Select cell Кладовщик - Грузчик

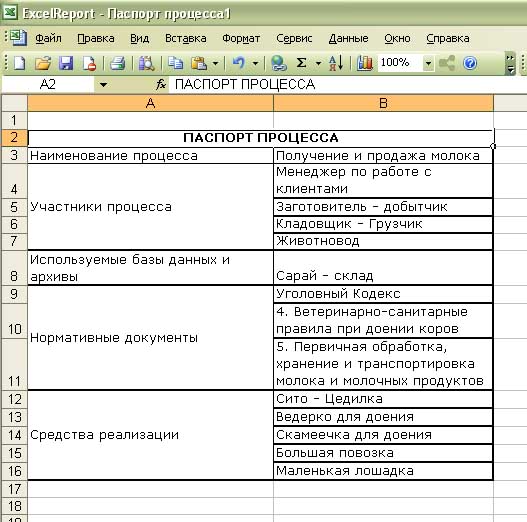click(383, 224)
